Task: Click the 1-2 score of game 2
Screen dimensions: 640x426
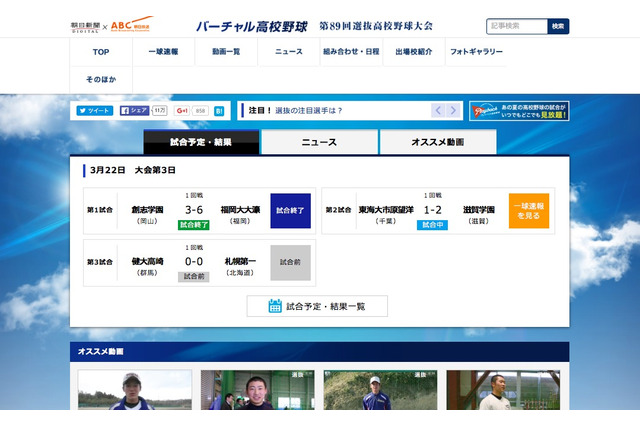Action: tap(432, 210)
